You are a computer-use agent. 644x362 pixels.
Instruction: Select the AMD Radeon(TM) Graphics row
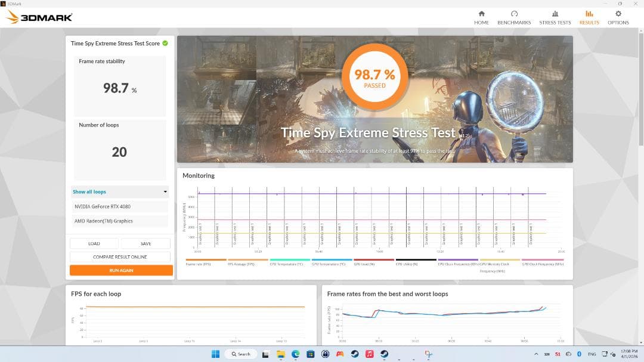pos(119,221)
